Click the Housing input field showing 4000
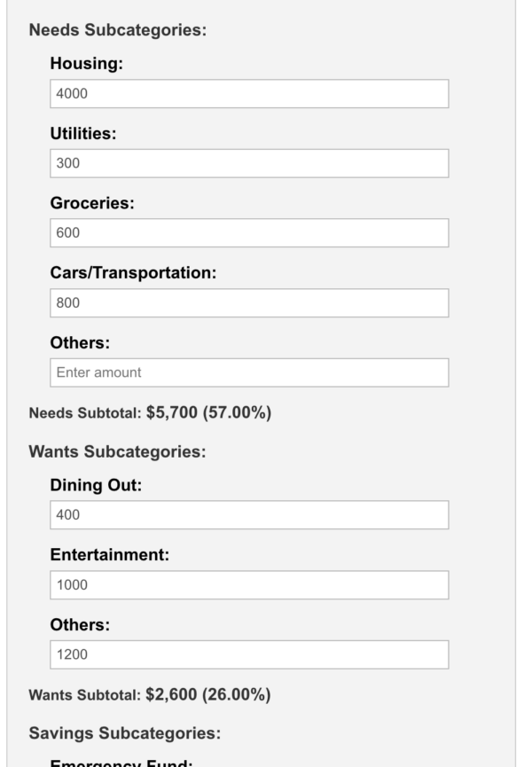This screenshot has width=532, height=767. [249, 93]
